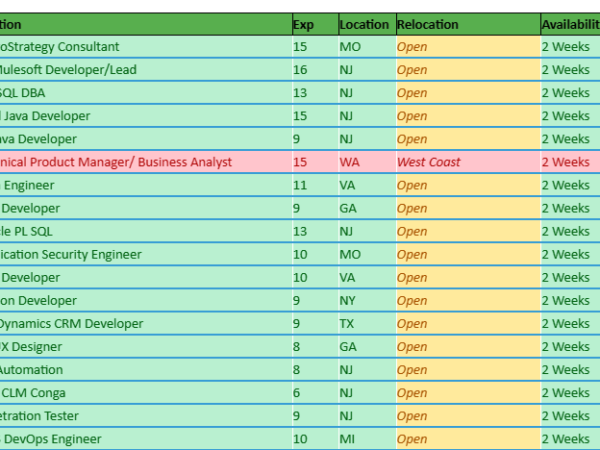
Task: Select the Mulesoft Developer/Lead title cell
Action: point(146,70)
